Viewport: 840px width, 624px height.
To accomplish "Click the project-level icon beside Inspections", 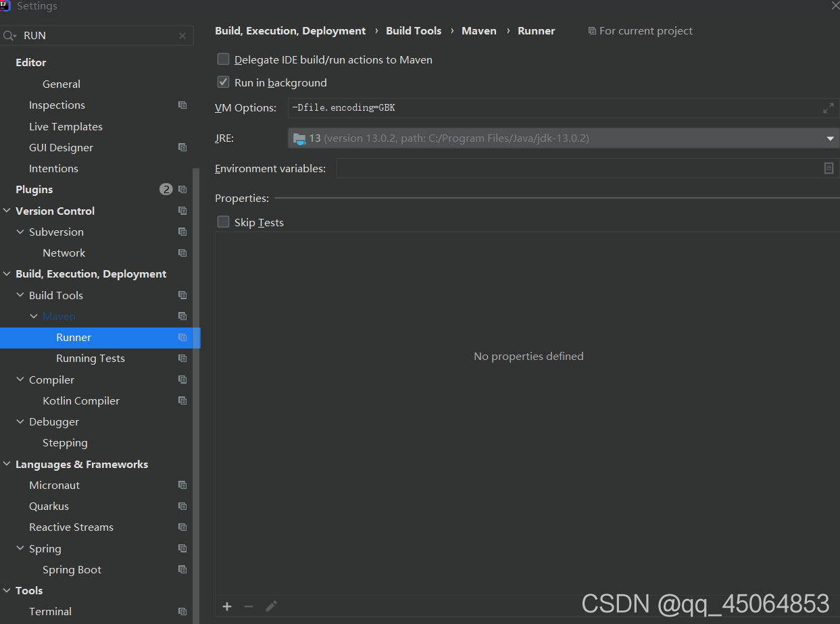I will point(182,105).
